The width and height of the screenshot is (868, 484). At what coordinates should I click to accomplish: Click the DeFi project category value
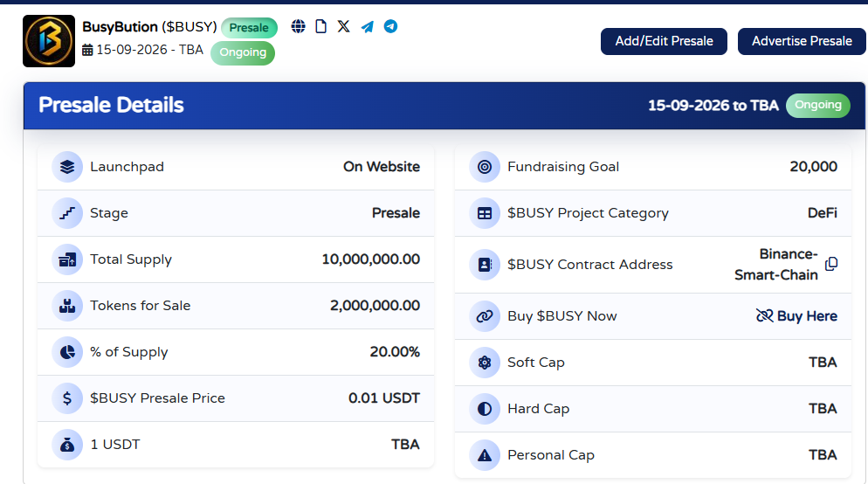click(x=822, y=213)
